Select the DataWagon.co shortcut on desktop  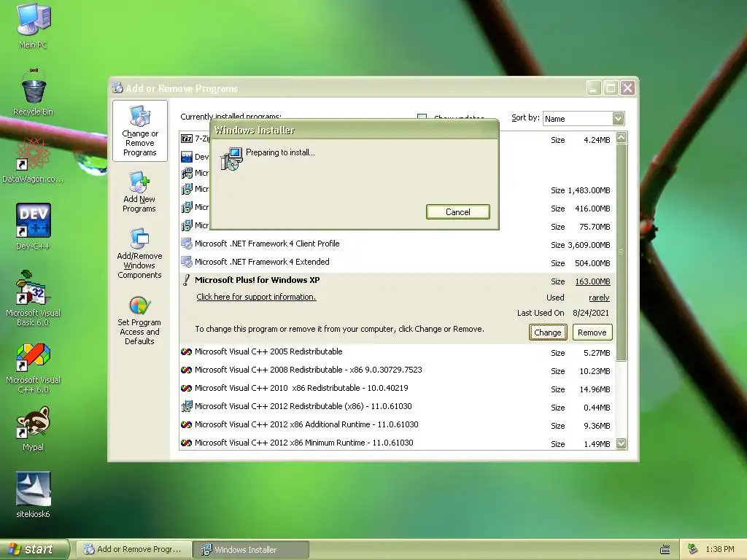(x=33, y=160)
